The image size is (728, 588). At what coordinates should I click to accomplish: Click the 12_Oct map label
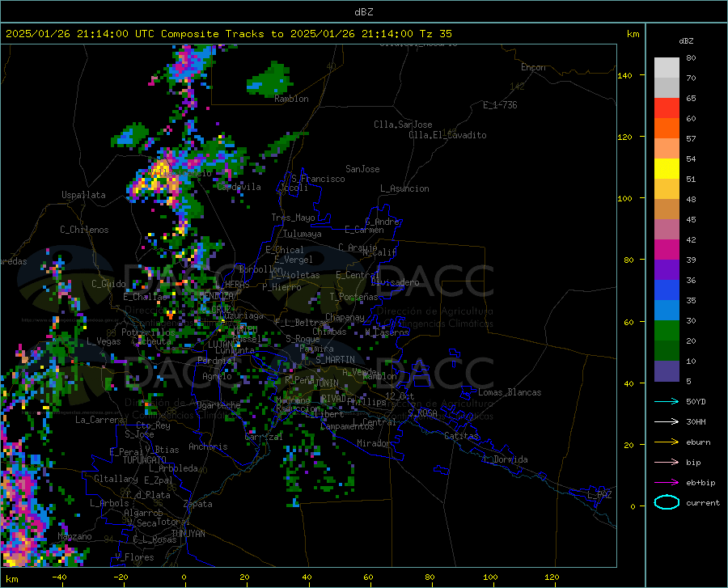(x=400, y=396)
